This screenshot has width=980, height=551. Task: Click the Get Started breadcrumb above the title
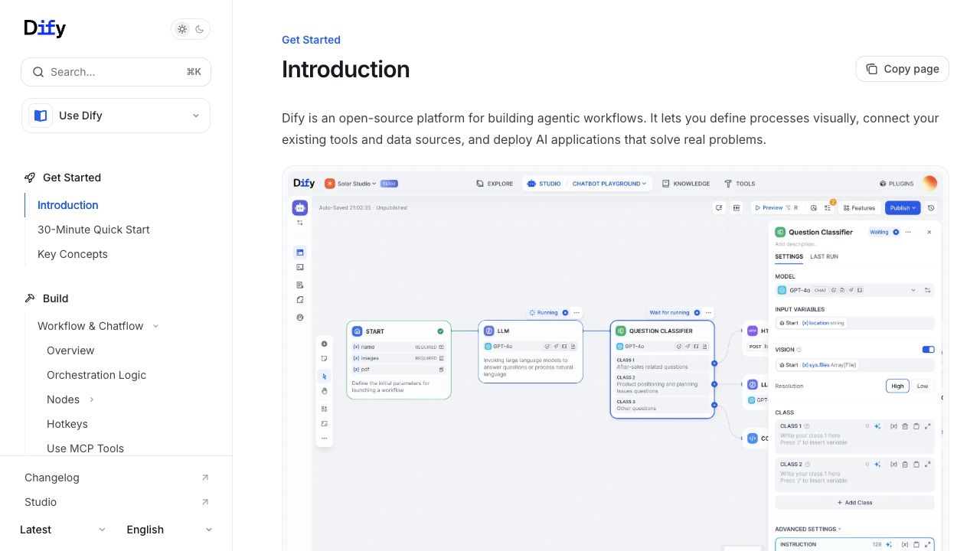pos(311,40)
